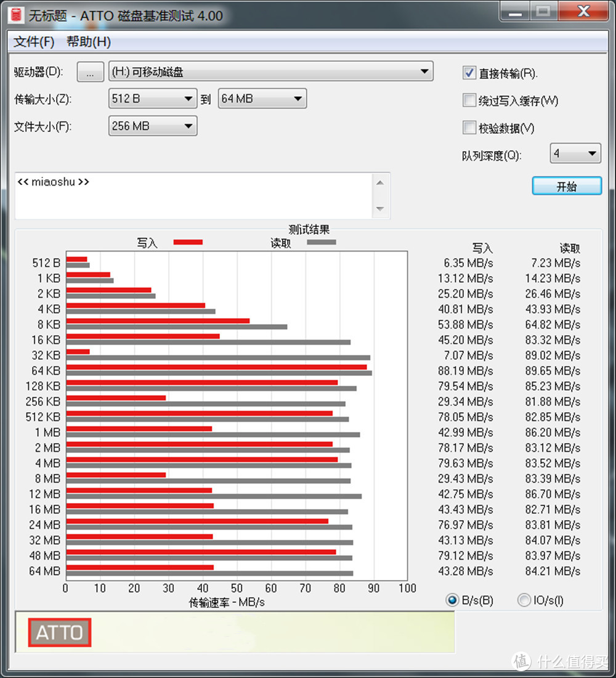Screen dimensions: 616x678
Task: Click the write value 79.12 MB/s
Action: click(466, 555)
